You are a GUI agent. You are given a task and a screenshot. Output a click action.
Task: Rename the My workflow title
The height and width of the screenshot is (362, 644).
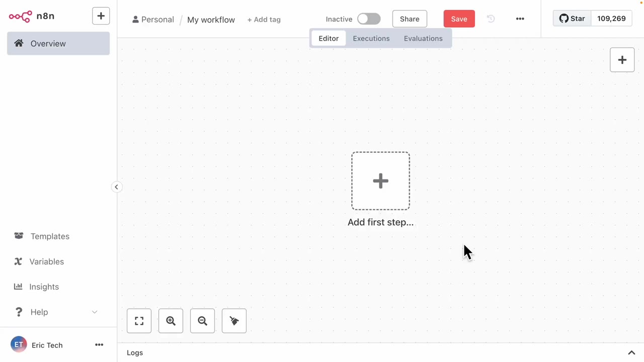tap(211, 20)
